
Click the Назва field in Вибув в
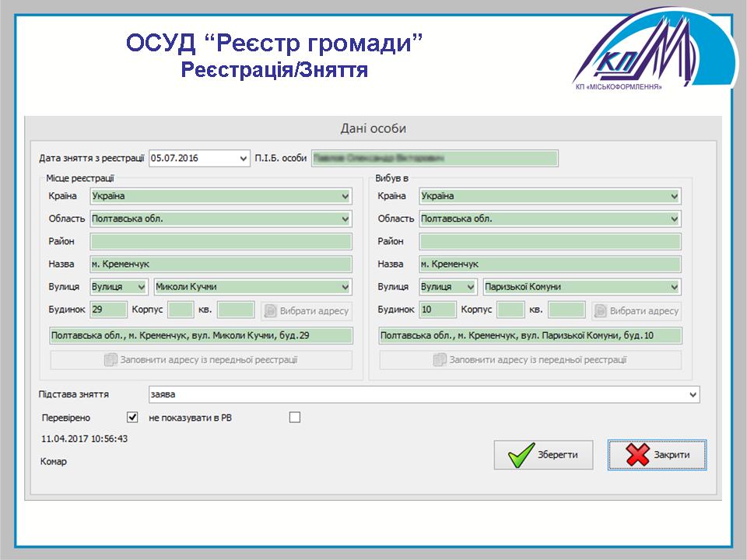coord(549,264)
